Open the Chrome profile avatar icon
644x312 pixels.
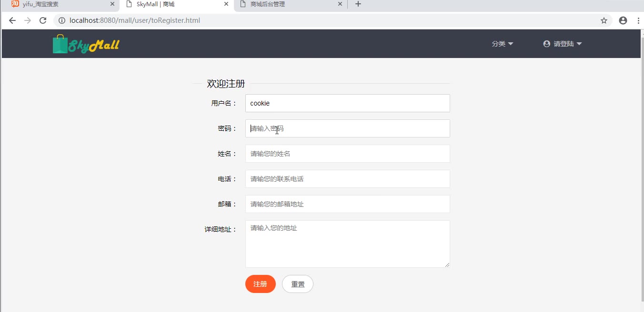(623, 20)
